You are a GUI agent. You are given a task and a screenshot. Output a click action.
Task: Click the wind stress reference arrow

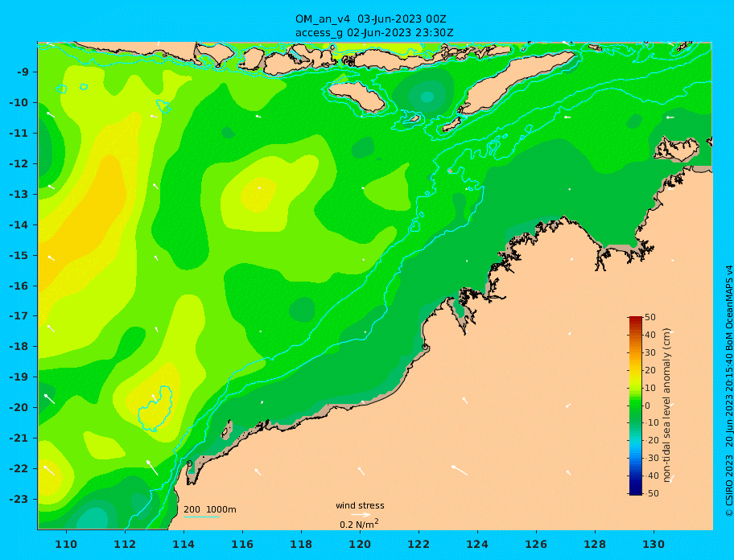[361, 515]
